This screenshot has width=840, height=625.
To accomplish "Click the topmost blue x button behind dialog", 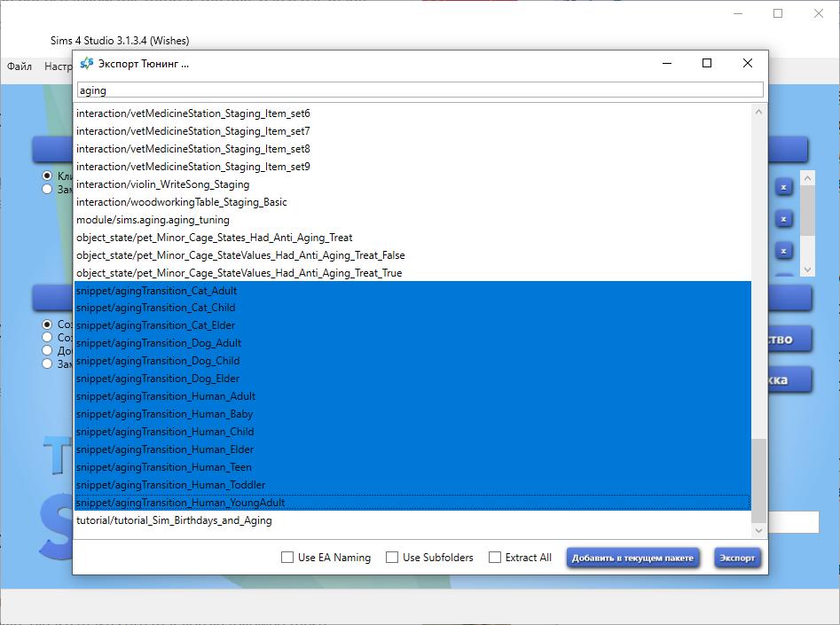I will coord(784,187).
